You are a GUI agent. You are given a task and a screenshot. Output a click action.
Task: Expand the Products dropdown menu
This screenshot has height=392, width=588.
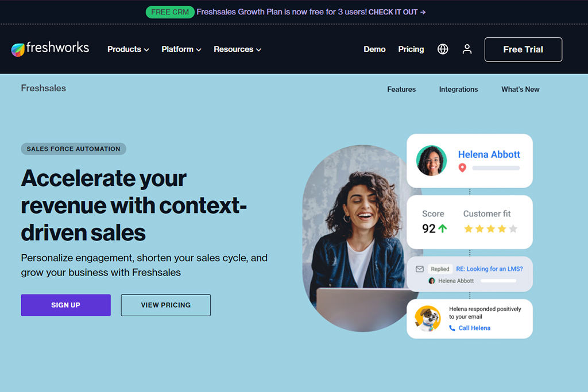pos(127,49)
